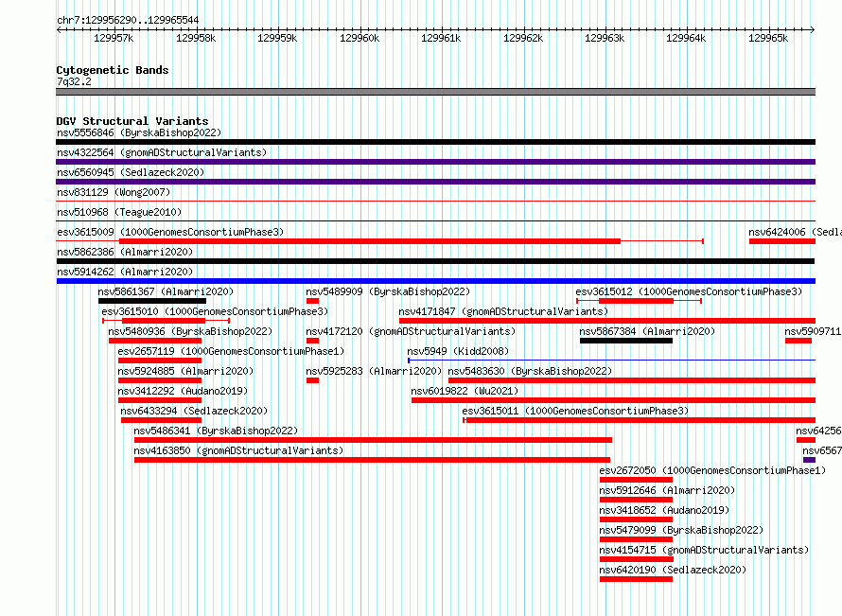This screenshot has width=842, height=616.
Task: Click nsv831129 (Wong2007) label
Action: point(114,192)
